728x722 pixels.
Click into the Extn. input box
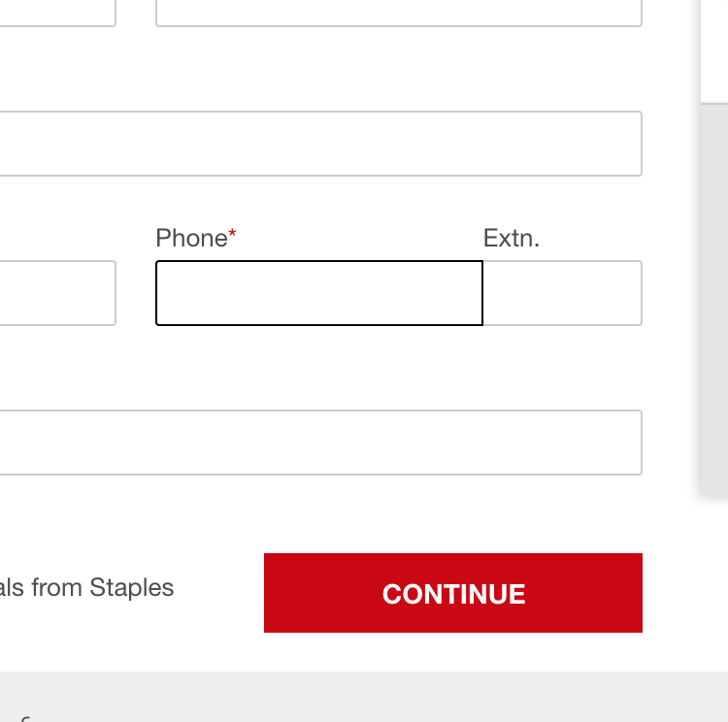562,293
